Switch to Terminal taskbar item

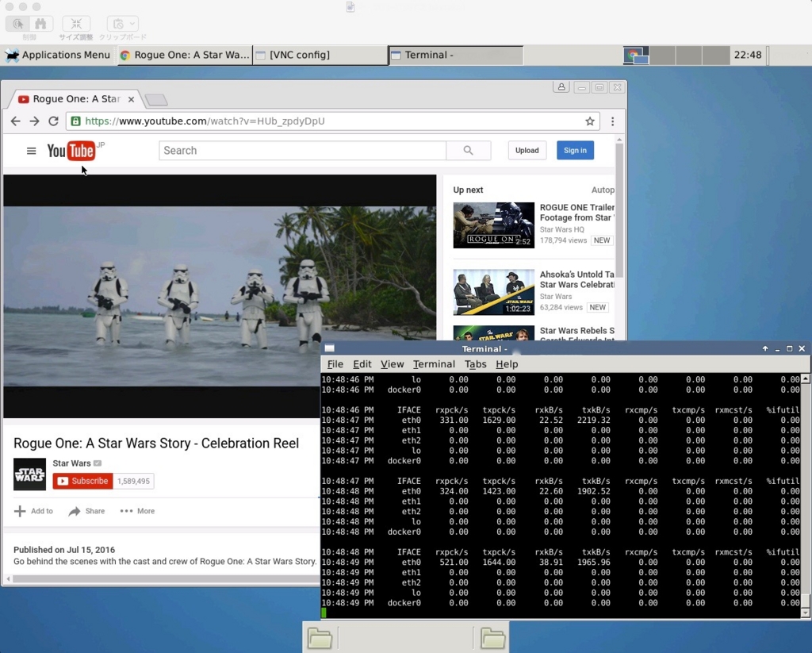pos(456,55)
